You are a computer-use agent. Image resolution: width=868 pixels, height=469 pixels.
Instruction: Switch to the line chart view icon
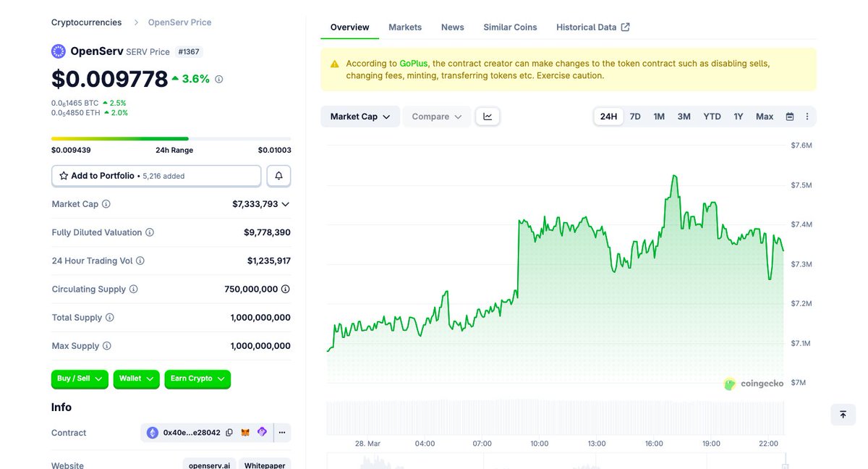pyautogui.click(x=488, y=117)
